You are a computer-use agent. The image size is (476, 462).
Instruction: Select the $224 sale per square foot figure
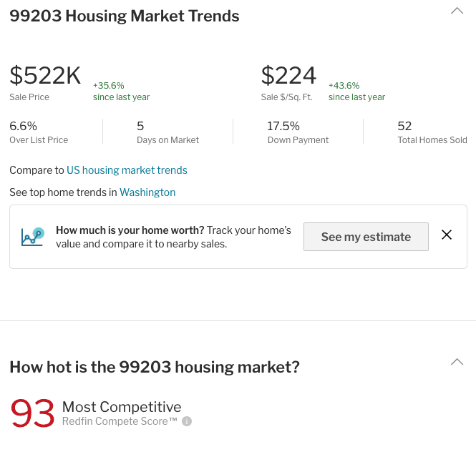click(288, 75)
